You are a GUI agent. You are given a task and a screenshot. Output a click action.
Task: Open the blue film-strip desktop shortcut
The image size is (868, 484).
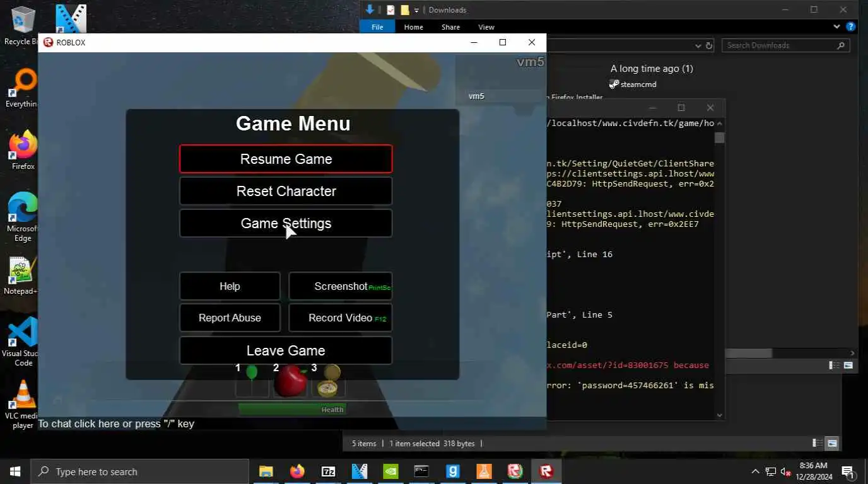71,19
